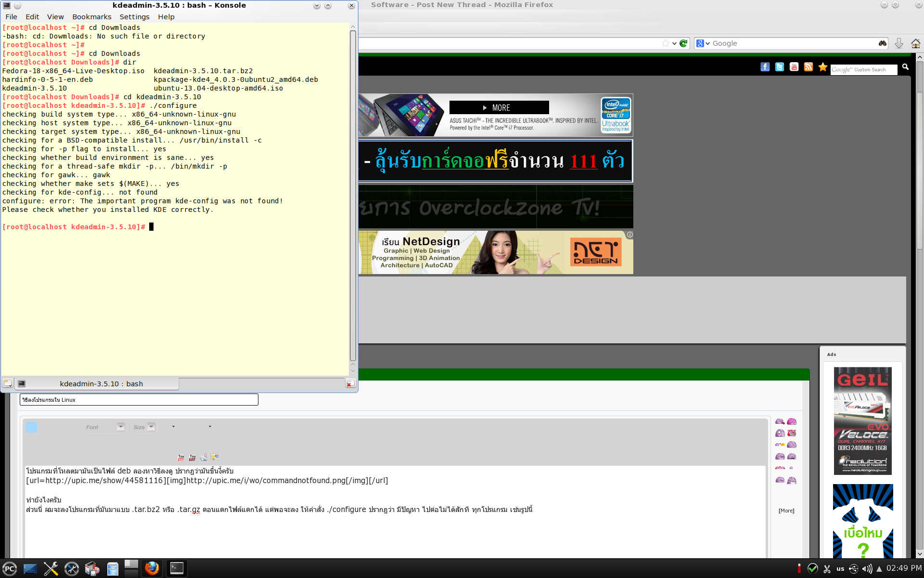Image resolution: width=924 pixels, height=578 pixels.
Task: Open the site's Facebook icon
Action: [x=765, y=67]
